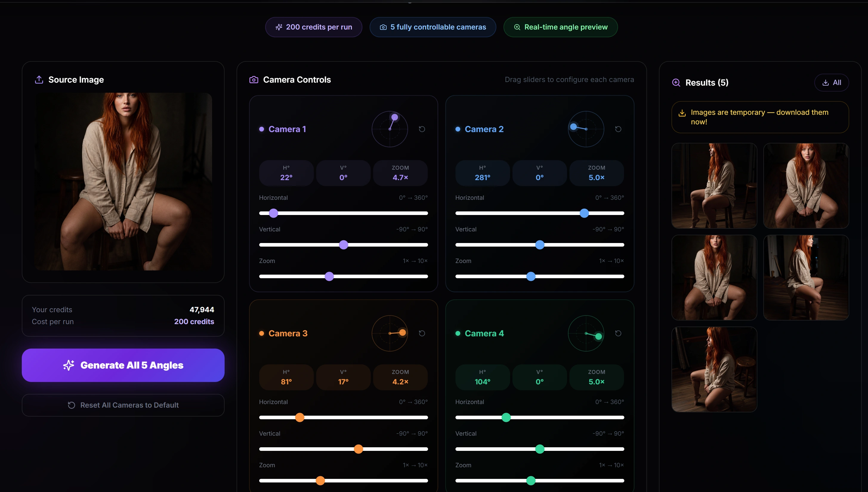The image size is (868, 492).
Task: Click the 5 fully controllable cameras badge
Action: 433,27
